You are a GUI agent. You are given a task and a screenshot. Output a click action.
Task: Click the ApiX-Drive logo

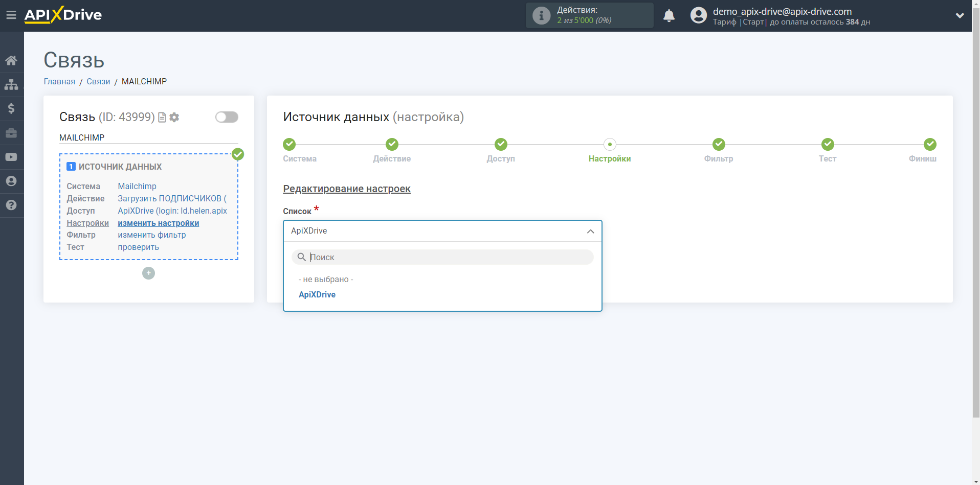pyautogui.click(x=63, y=15)
